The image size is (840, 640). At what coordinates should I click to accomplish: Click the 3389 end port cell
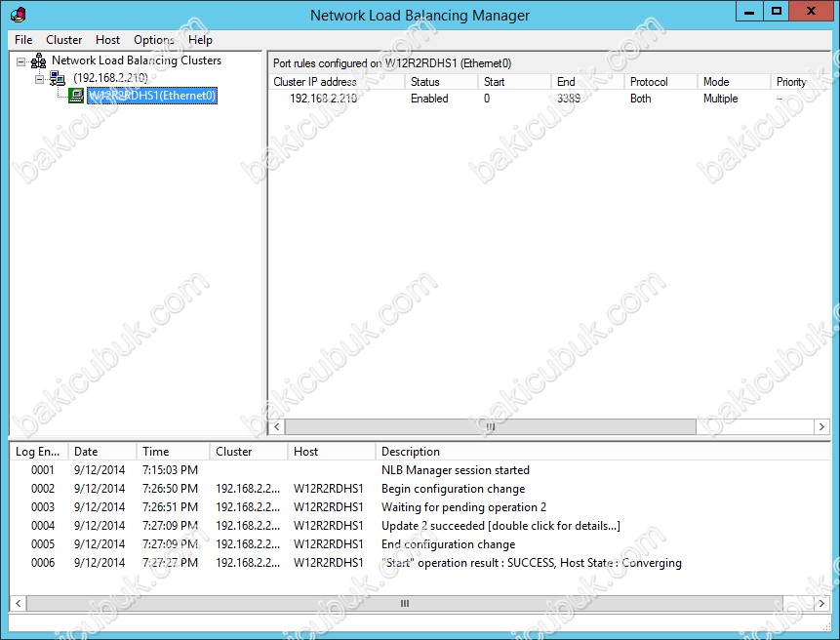569,99
